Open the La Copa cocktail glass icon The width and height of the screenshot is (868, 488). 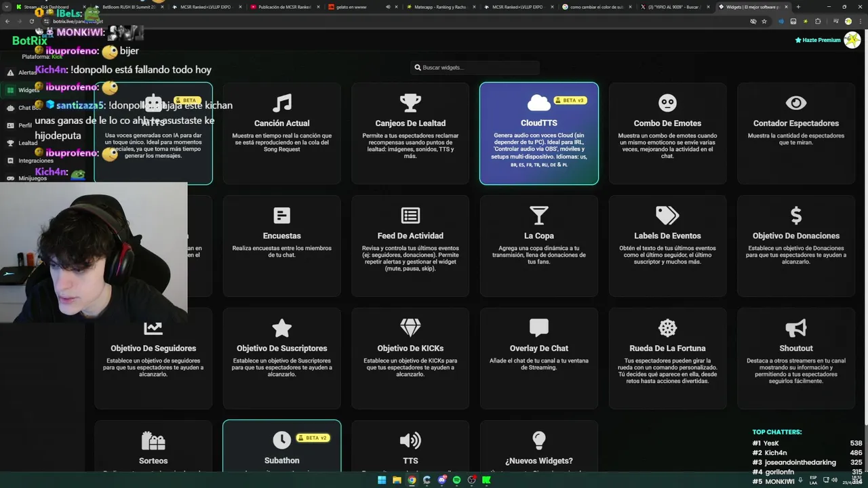539,216
